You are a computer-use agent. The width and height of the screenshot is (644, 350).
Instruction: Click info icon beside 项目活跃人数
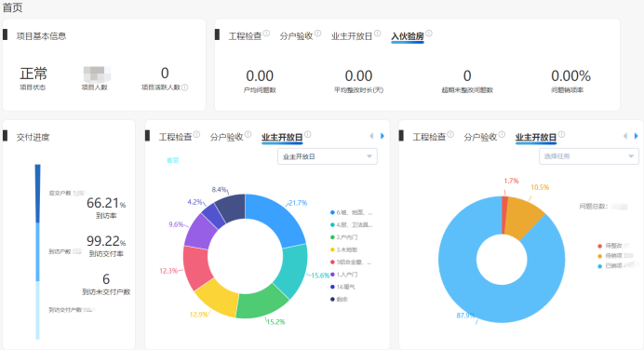coord(185,87)
